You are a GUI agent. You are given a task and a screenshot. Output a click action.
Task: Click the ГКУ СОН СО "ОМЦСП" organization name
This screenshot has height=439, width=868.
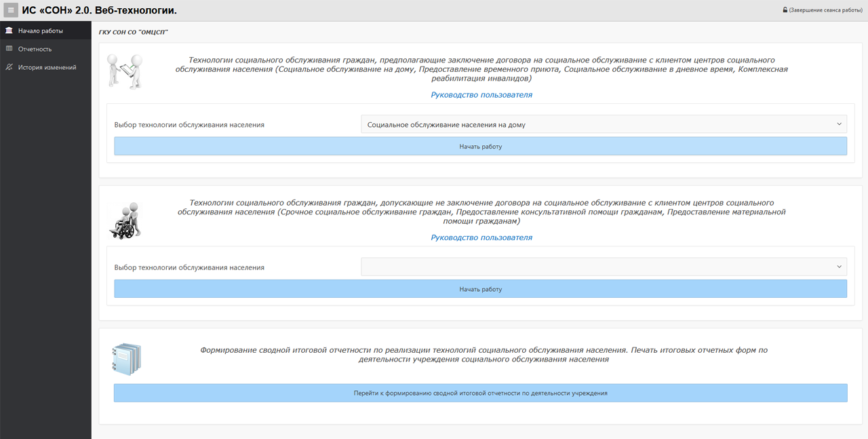tap(133, 33)
